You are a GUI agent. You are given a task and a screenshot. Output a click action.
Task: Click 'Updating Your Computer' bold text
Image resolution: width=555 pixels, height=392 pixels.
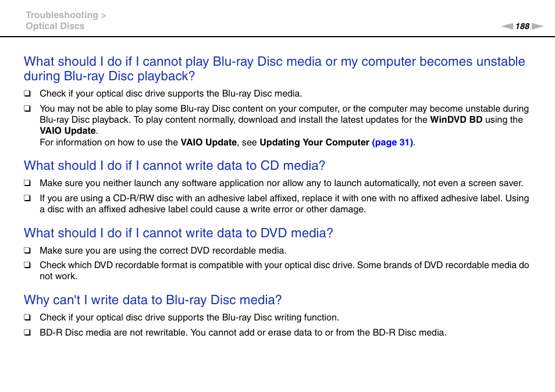314,142
